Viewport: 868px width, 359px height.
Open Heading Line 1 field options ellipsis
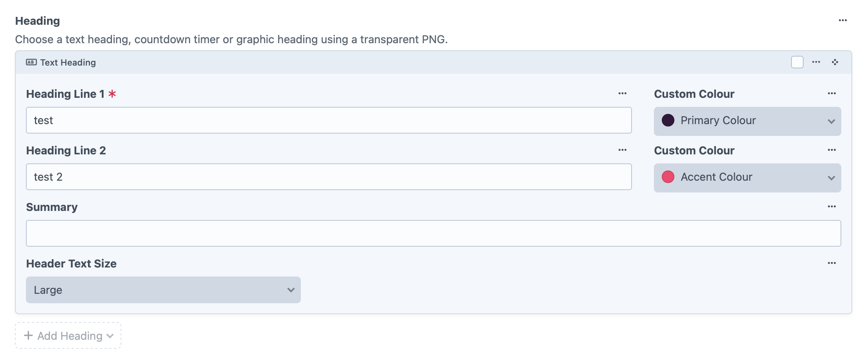[x=623, y=93]
